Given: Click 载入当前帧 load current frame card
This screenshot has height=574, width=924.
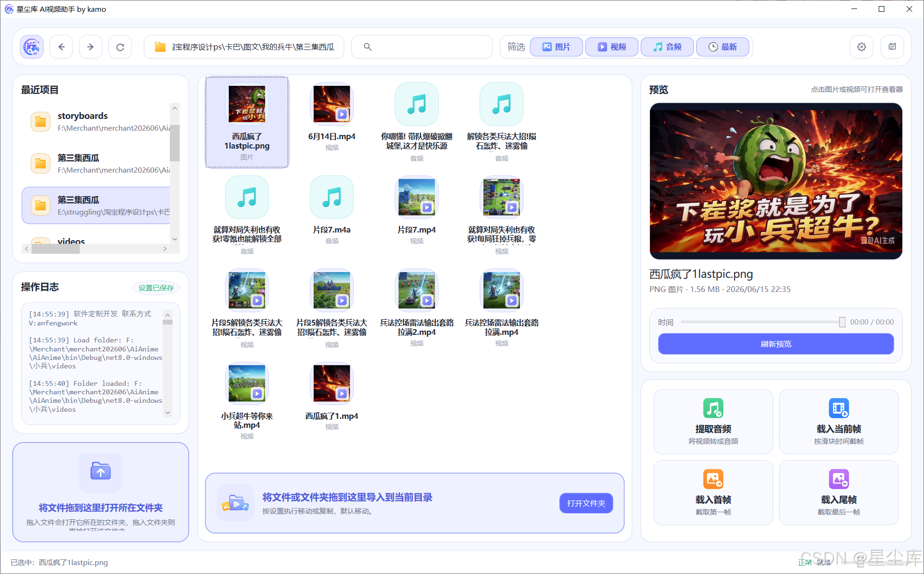Looking at the screenshot, I should pos(839,422).
